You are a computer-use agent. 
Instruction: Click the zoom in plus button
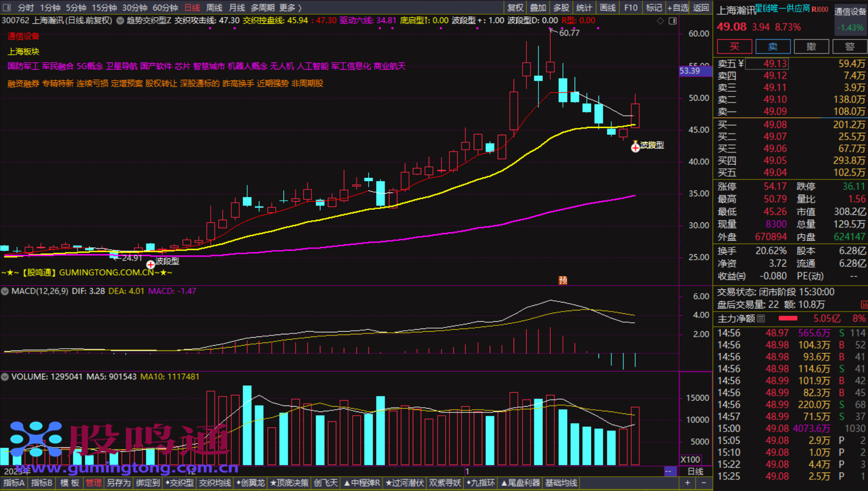688,483
